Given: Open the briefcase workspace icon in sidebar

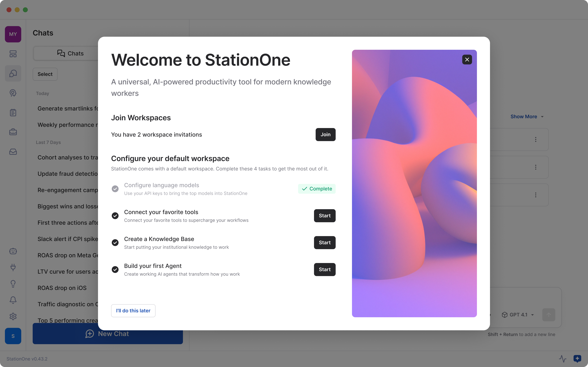Looking at the screenshot, I should 13,132.
